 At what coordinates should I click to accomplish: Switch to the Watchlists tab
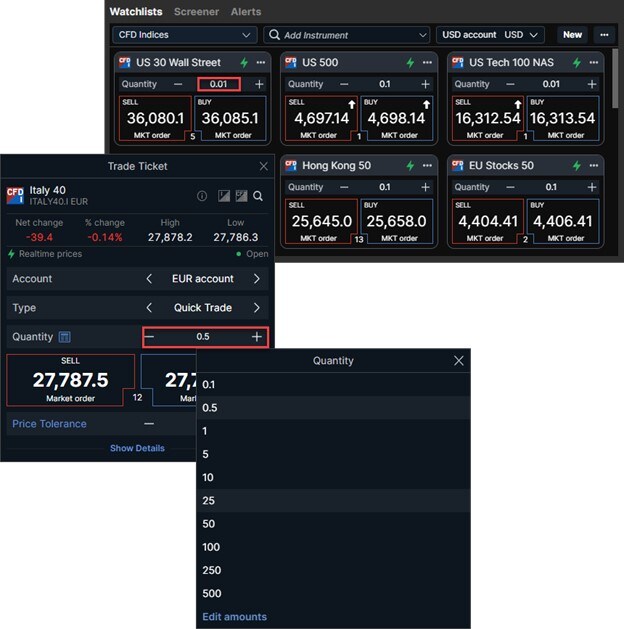(x=136, y=12)
